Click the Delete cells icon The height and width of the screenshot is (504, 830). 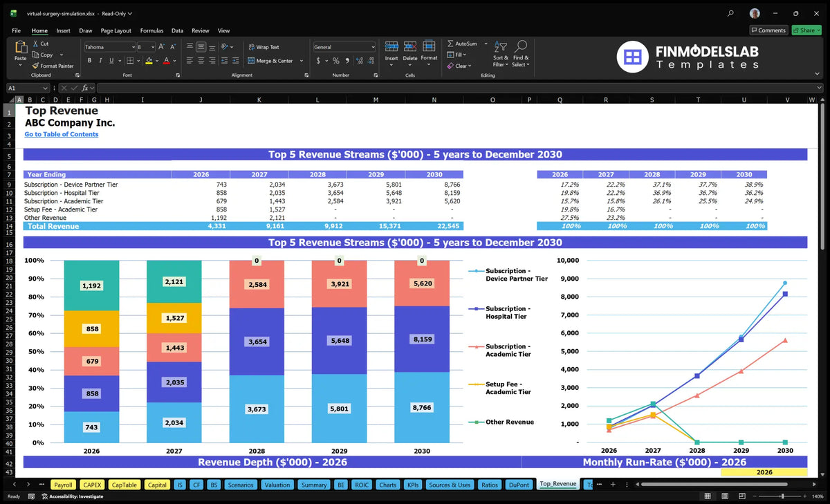(410, 47)
